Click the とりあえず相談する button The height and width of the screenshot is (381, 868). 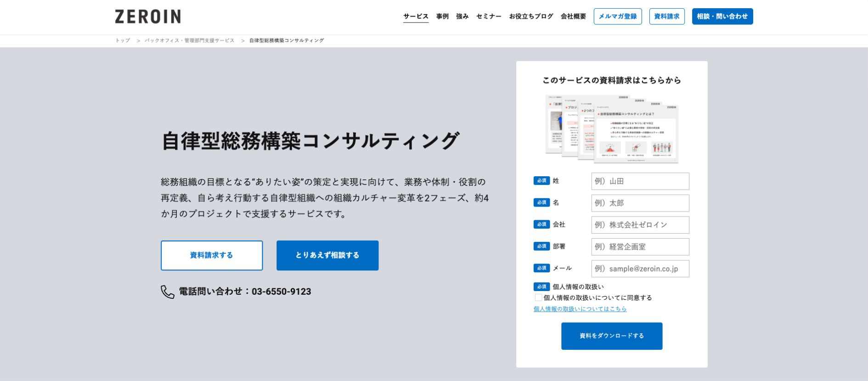(327, 255)
